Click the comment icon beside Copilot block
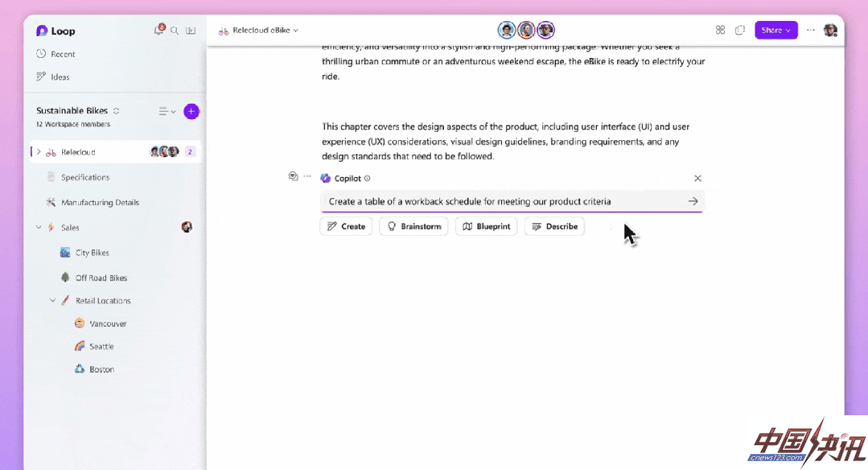868x470 pixels. (294, 176)
